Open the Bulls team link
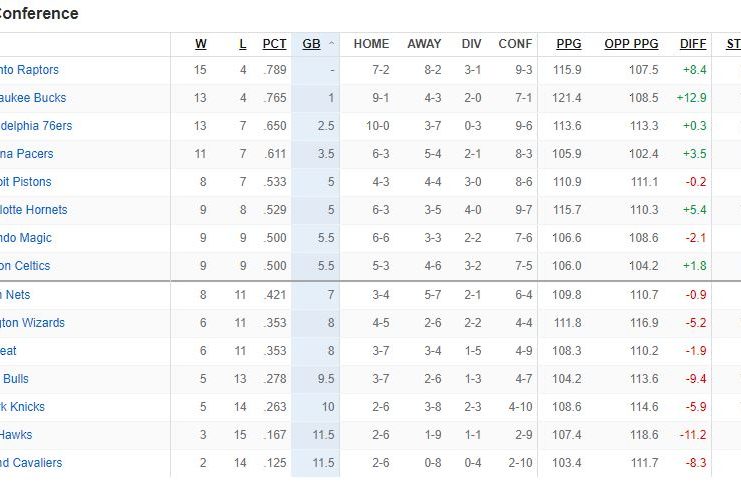The image size is (741, 482). coord(14,379)
